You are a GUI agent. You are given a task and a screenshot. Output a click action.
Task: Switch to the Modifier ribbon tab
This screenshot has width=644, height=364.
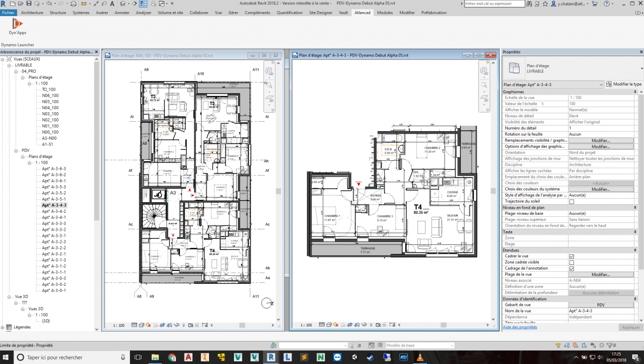tap(407, 13)
